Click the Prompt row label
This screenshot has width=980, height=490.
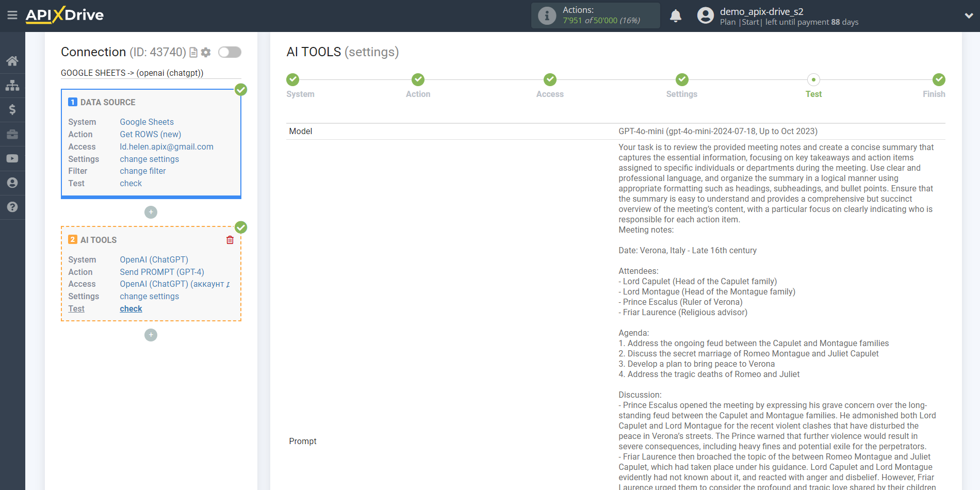click(303, 441)
